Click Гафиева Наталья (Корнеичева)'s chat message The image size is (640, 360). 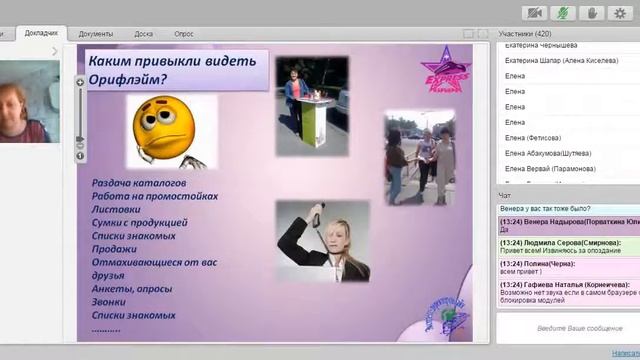coord(569,292)
